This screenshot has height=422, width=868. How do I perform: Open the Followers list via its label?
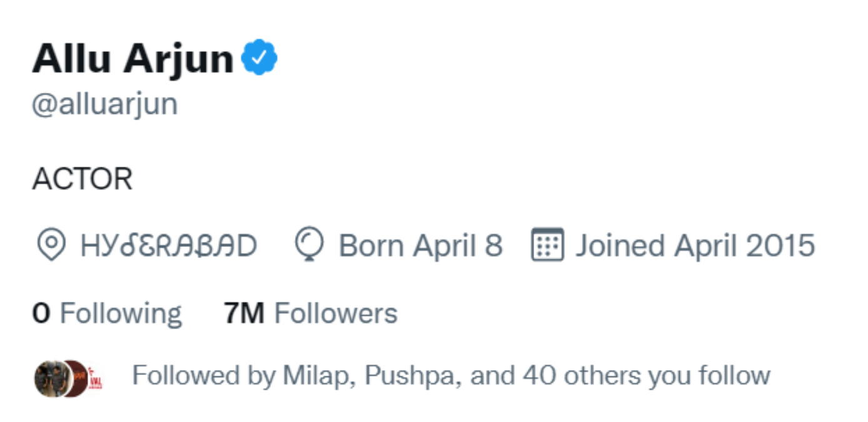336,313
